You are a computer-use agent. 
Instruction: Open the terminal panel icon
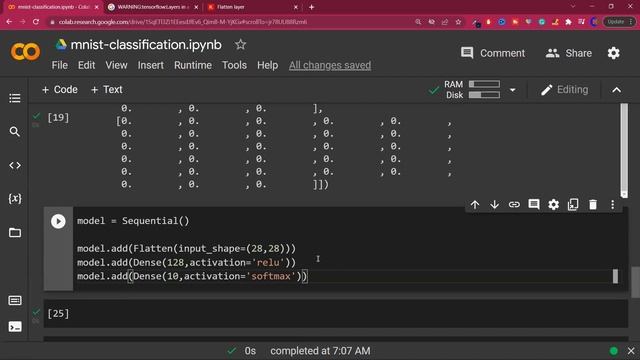(x=15, y=327)
